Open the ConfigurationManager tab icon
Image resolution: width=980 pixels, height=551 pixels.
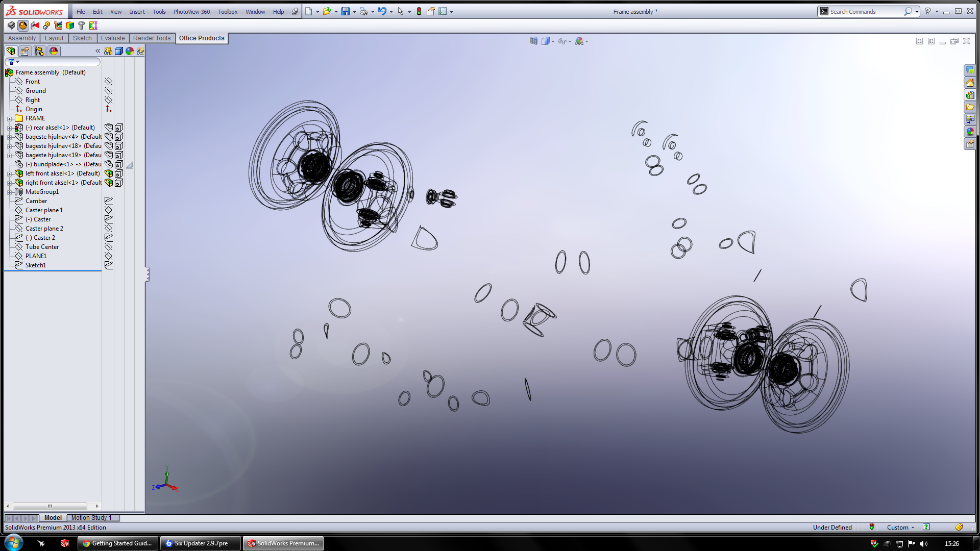(39, 51)
